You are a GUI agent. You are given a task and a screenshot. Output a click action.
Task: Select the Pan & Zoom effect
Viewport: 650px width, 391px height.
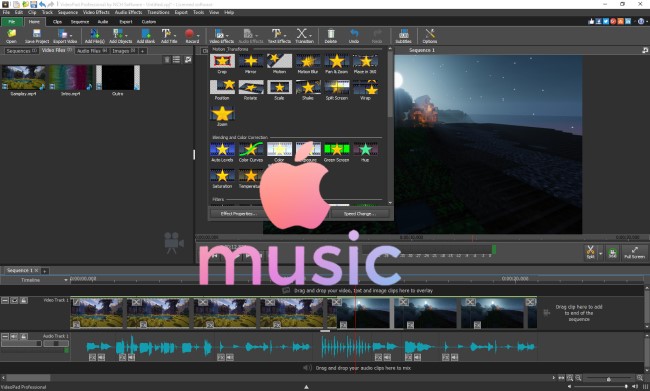336,63
